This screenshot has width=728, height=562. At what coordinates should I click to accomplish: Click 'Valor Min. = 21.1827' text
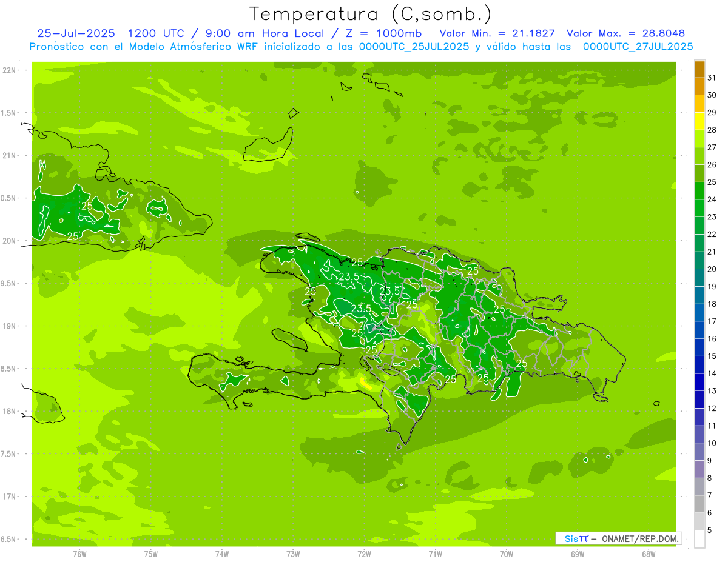pos(497,33)
